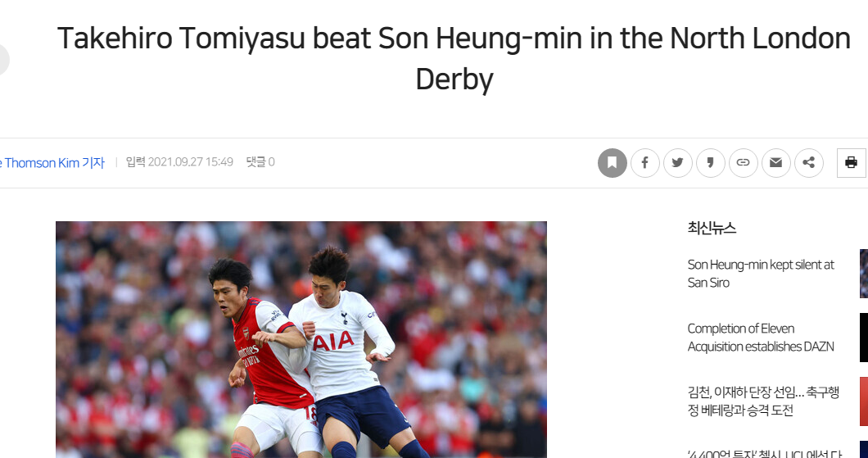868x458 pixels.
Task: Open thumbnail beside DAZN acquisition headline
Action: coord(864,338)
